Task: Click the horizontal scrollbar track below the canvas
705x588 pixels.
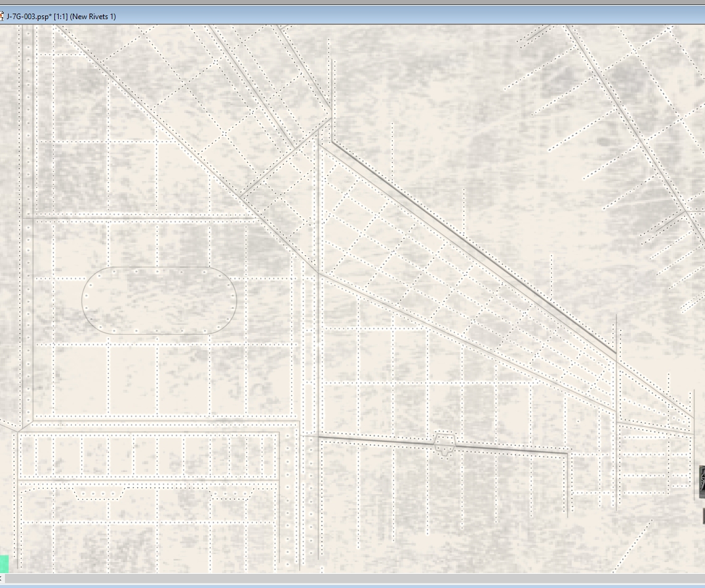Action: tap(354, 579)
